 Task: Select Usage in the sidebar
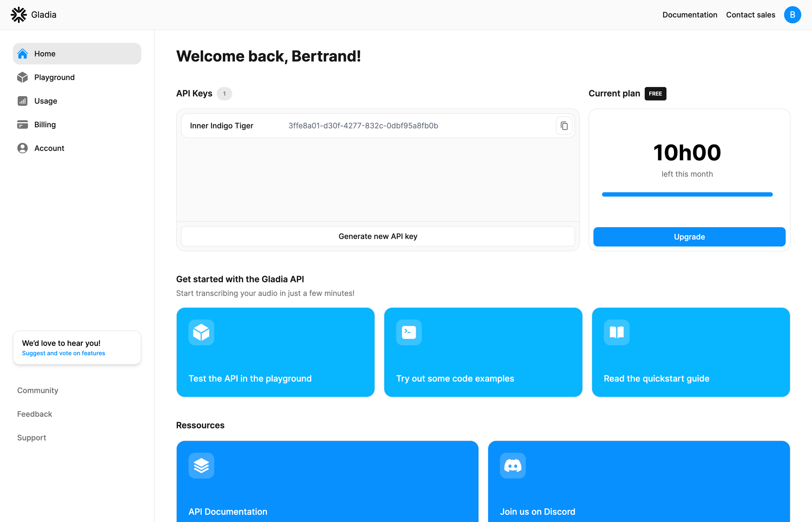click(x=77, y=101)
